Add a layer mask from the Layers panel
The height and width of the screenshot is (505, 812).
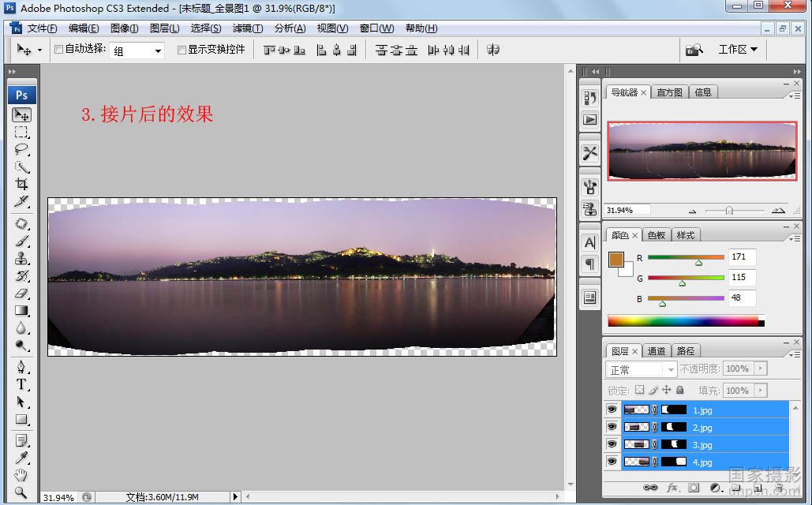[x=694, y=488]
